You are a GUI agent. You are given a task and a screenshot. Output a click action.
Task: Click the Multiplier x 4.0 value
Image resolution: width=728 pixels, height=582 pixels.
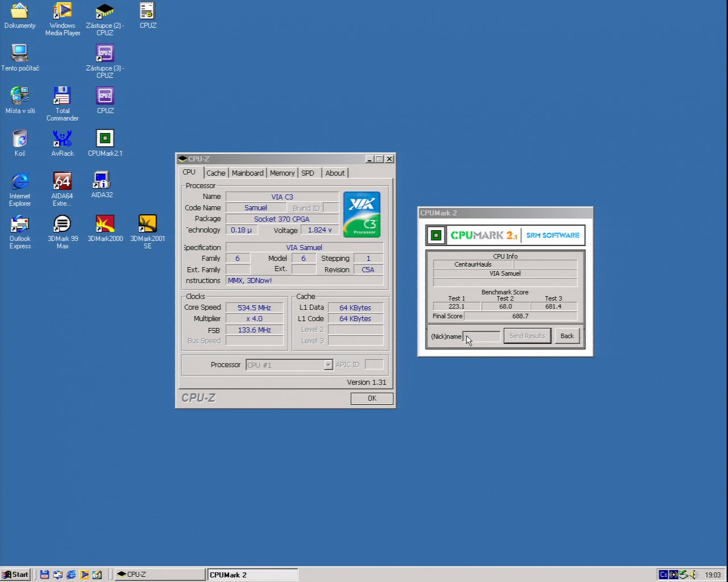click(x=254, y=319)
